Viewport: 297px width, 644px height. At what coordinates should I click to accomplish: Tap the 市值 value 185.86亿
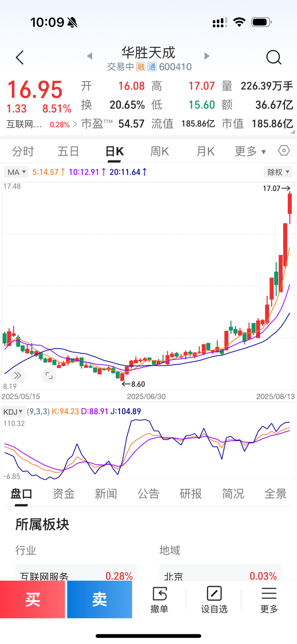tap(272, 124)
